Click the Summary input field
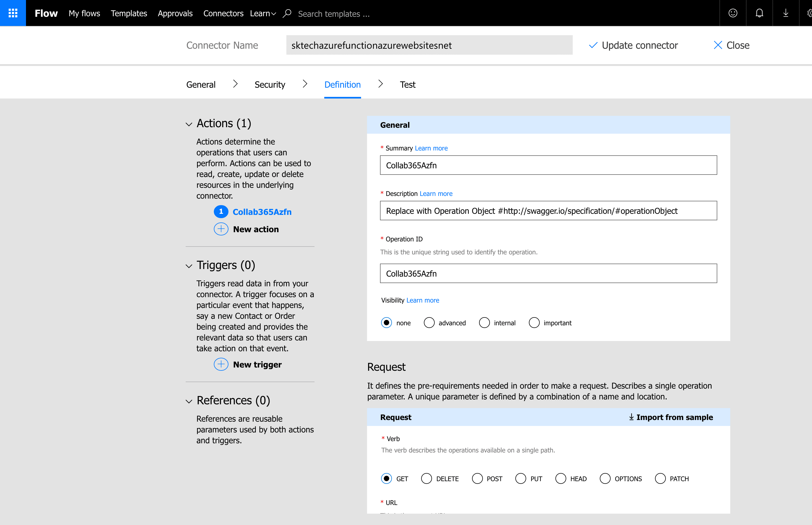 [x=548, y=165]
